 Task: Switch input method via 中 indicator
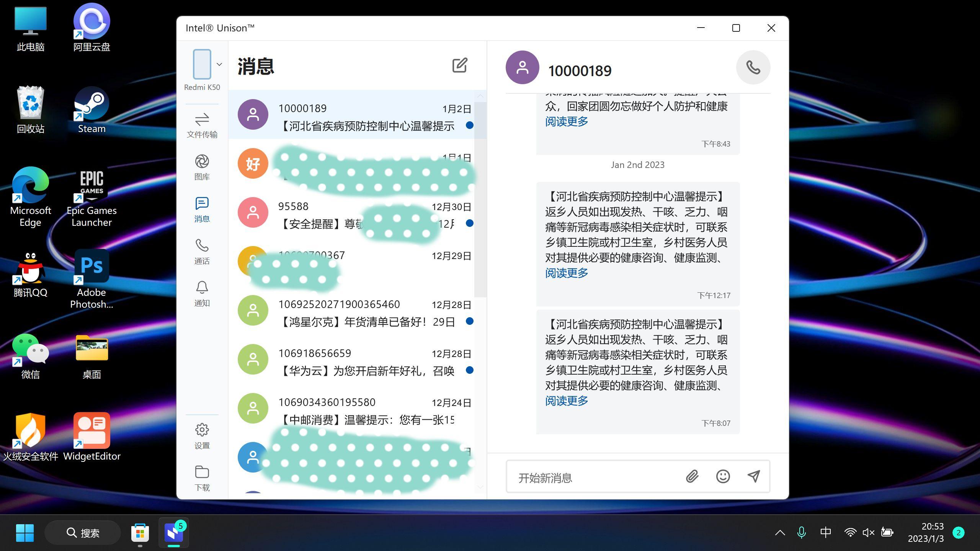825,533
